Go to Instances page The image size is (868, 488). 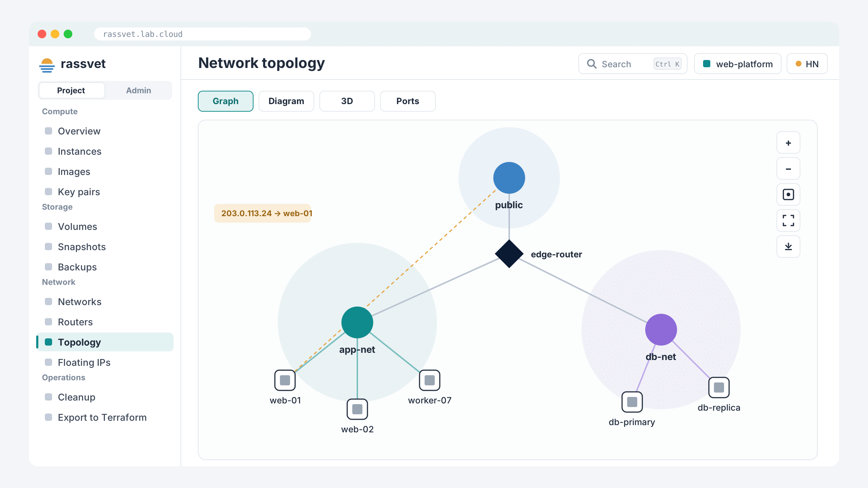(105, 151)
